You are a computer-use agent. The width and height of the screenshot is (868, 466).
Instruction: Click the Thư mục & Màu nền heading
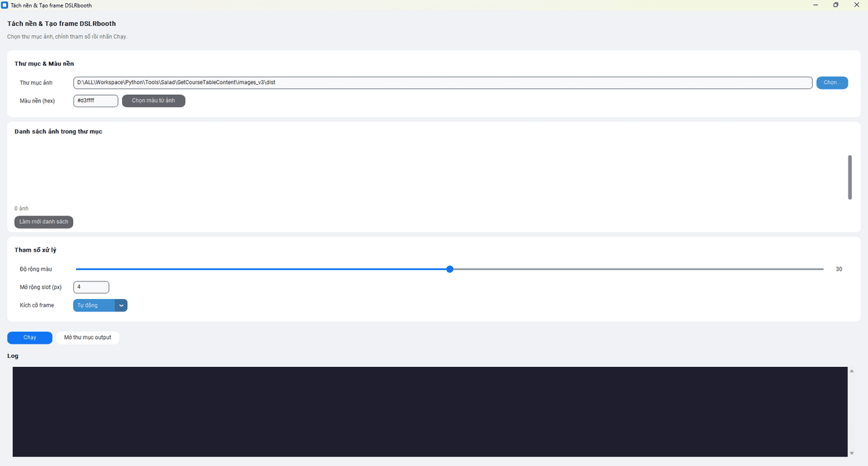[x=44, y=64]
